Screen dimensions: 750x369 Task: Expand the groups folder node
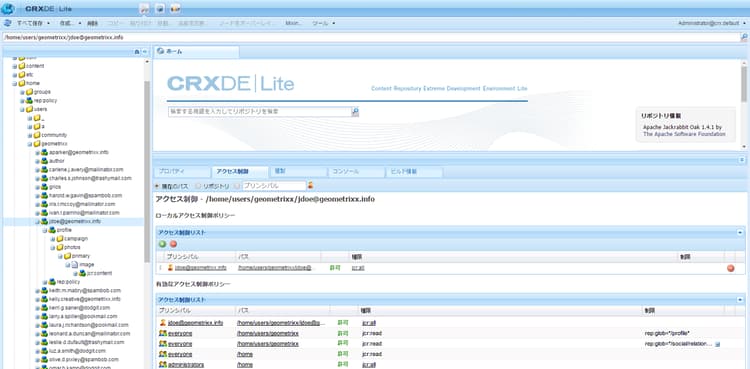22,92
